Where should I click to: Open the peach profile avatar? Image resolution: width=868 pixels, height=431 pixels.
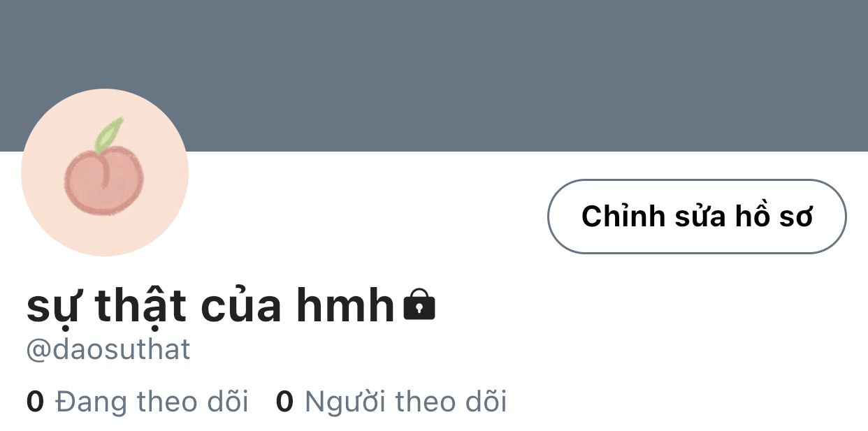coord(105,173)
